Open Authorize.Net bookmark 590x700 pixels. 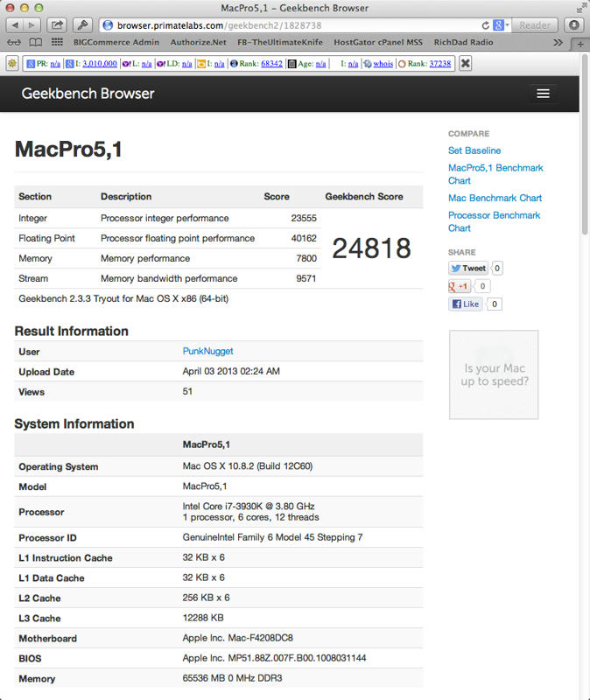click(x=199, y=42)
